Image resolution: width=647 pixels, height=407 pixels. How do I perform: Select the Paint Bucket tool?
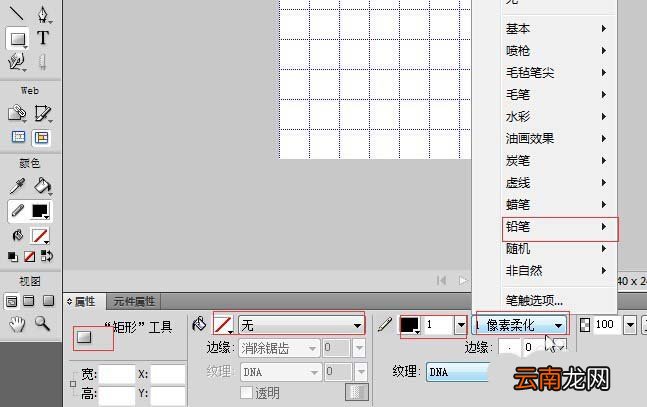pos(43,186)
